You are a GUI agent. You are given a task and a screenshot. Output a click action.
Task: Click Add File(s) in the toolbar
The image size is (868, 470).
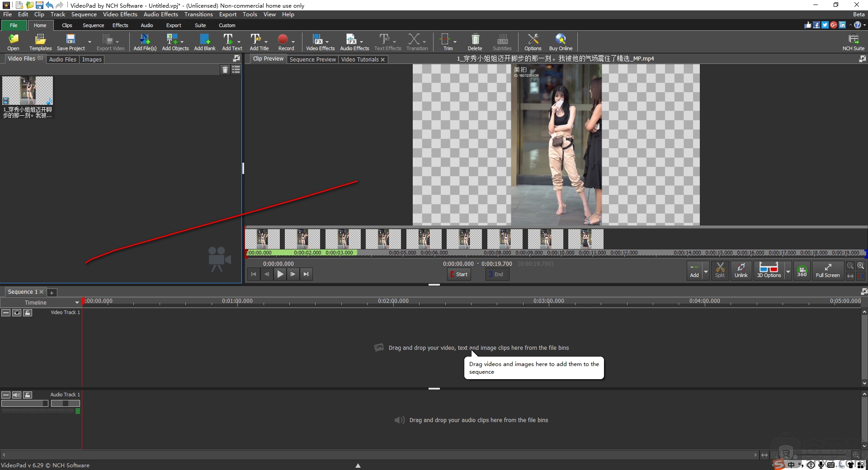coord(145,42)
